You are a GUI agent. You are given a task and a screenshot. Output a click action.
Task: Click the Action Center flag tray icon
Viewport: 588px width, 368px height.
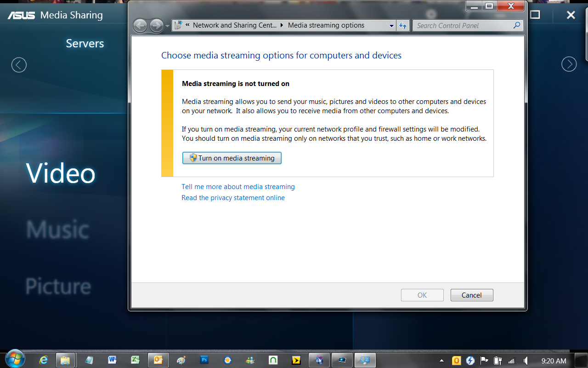point(484,361)
